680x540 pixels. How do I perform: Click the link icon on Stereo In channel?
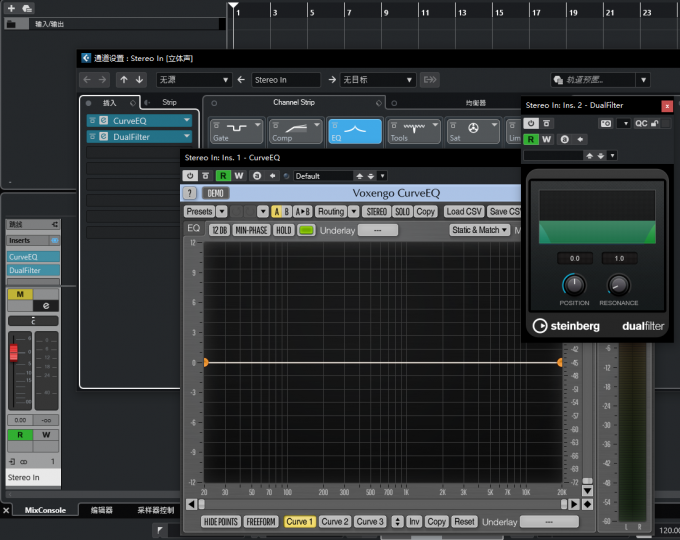coord(23,462)
